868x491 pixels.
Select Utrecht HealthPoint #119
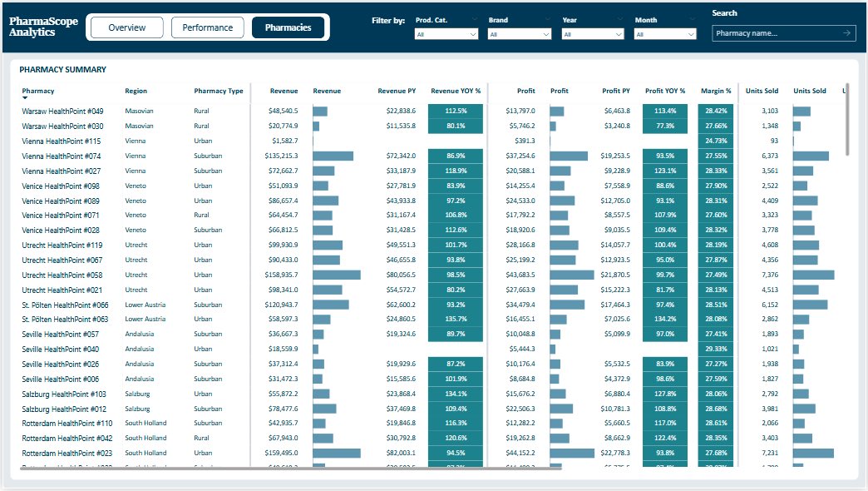[62, 245]
